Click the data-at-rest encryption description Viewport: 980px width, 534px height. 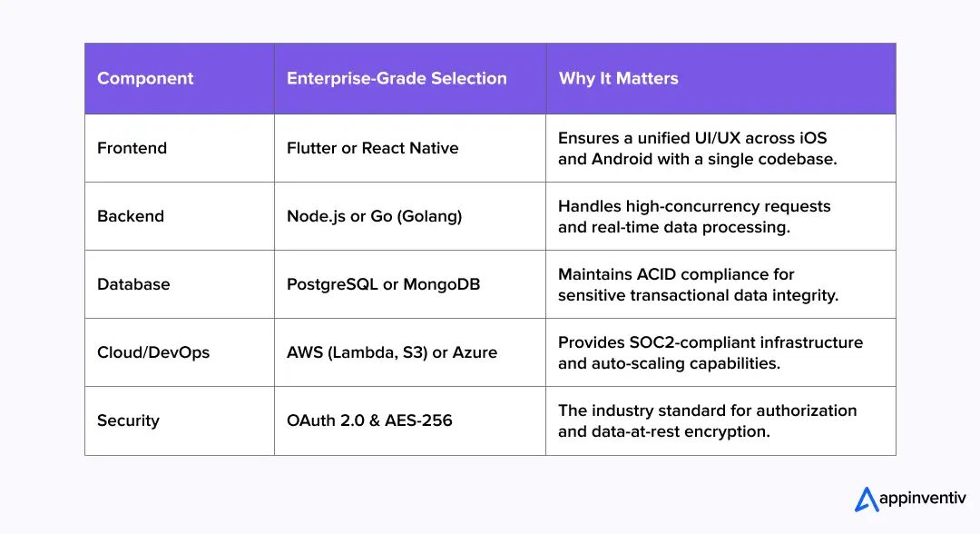point(707,420)
